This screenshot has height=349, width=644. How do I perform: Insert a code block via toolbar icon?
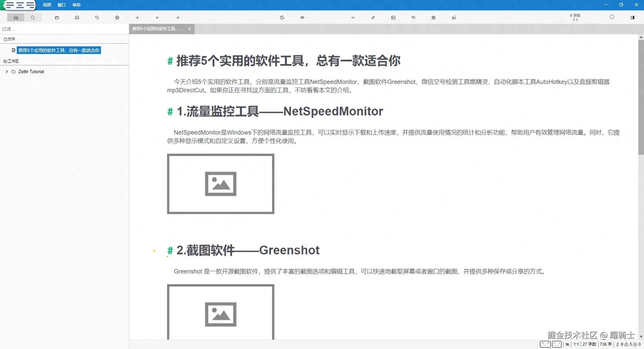(x=353, y=17)
